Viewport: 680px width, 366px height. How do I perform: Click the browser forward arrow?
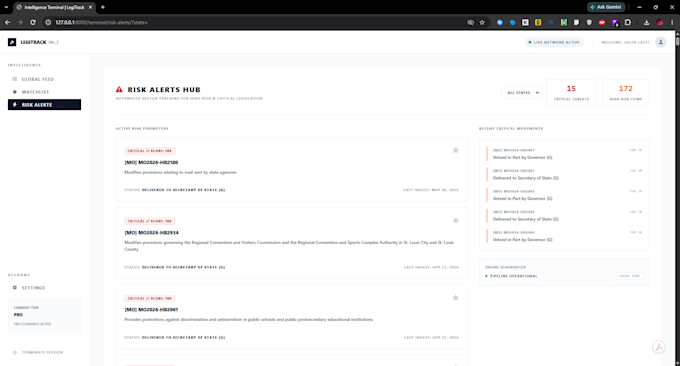20,23
